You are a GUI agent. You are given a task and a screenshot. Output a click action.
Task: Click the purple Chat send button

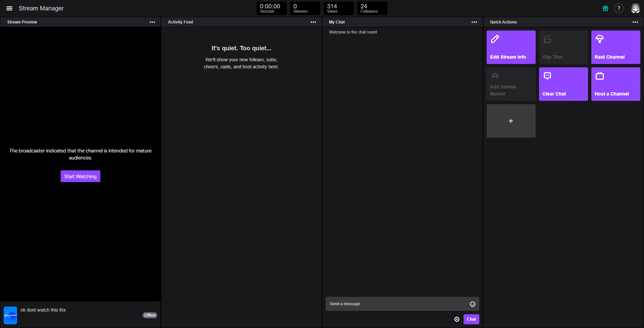[x=471, y=319]
